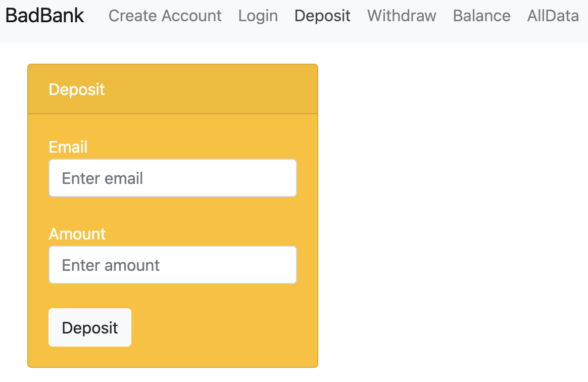The height and width of the screenshot is (382, 588).
Task: Open the Create Account page
Action: coord(165,16)
